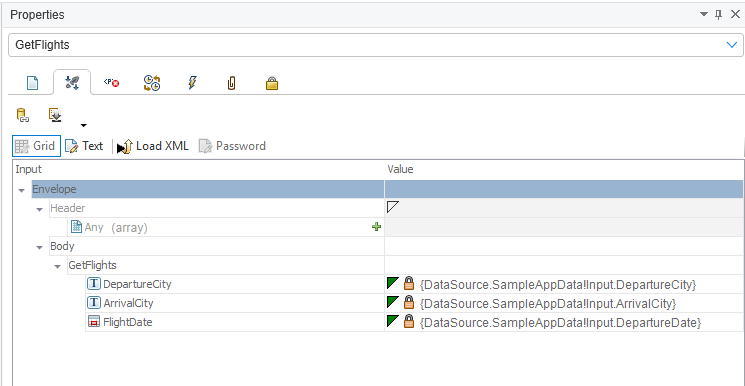Pin the Properties panel
This screenshot has width=745, height=386.
click(x=718, y=15)
